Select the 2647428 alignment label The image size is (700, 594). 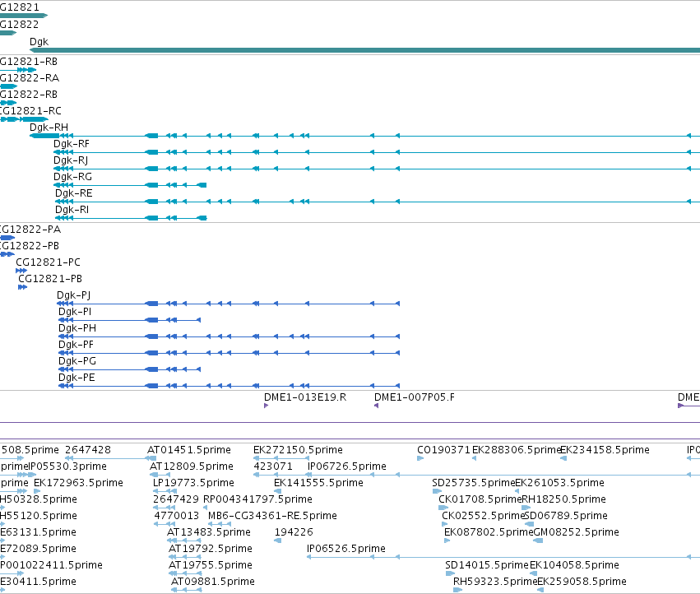[88, 450]
